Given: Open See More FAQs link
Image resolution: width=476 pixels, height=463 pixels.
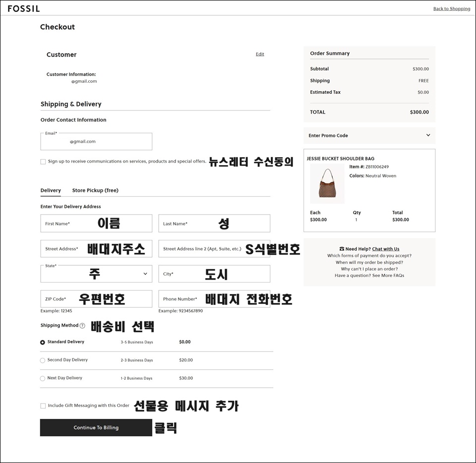Looking at the screenshot, I should pyautogui.click(x=388, y=276).
